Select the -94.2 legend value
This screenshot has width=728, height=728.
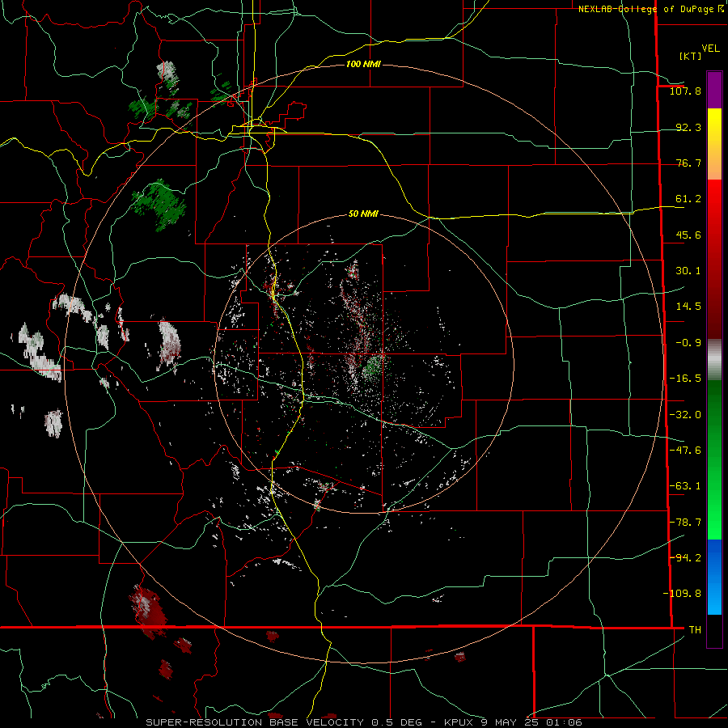[685, 557]
